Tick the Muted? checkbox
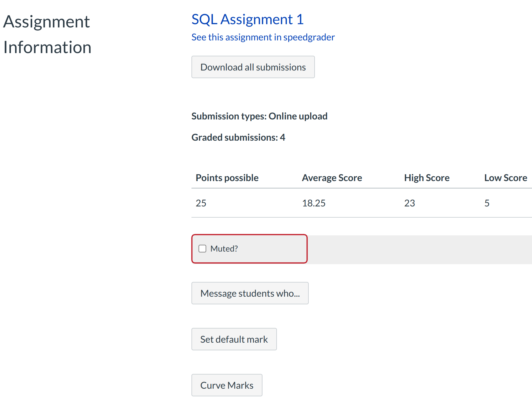Screen dimensions: 532x404 tap(202, 249)
